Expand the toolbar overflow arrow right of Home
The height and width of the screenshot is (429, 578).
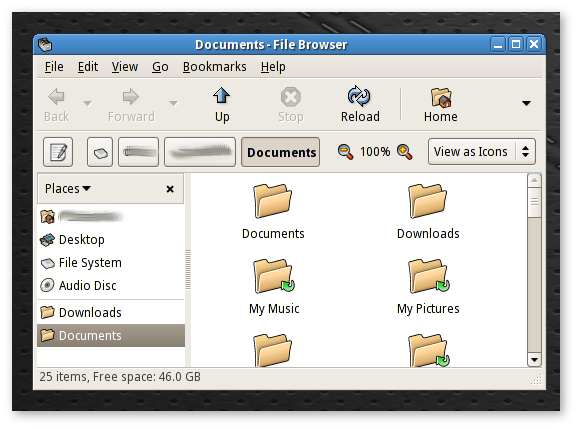(x=526, y=103)
